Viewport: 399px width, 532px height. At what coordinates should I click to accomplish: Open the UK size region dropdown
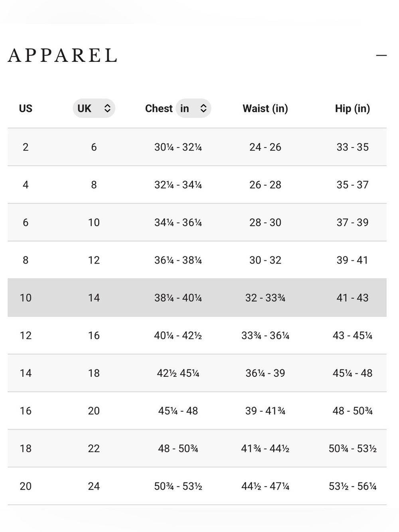point(94,108)
